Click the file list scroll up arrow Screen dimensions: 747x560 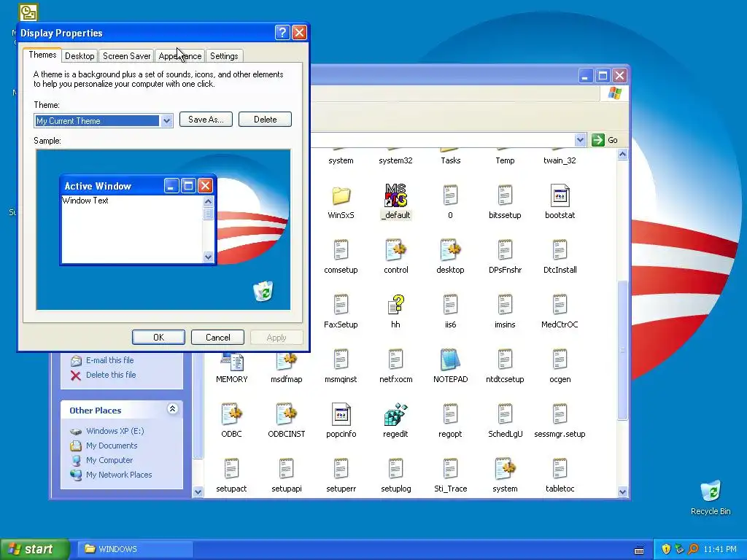click(622, 155)
